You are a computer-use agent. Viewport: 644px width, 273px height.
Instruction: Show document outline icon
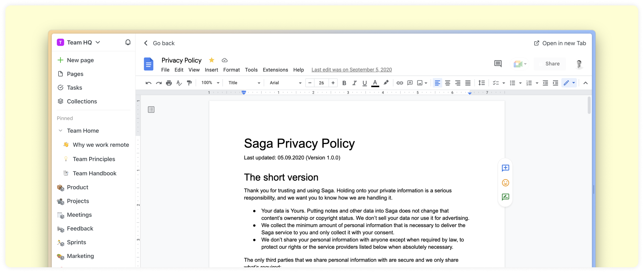point(151,110)
